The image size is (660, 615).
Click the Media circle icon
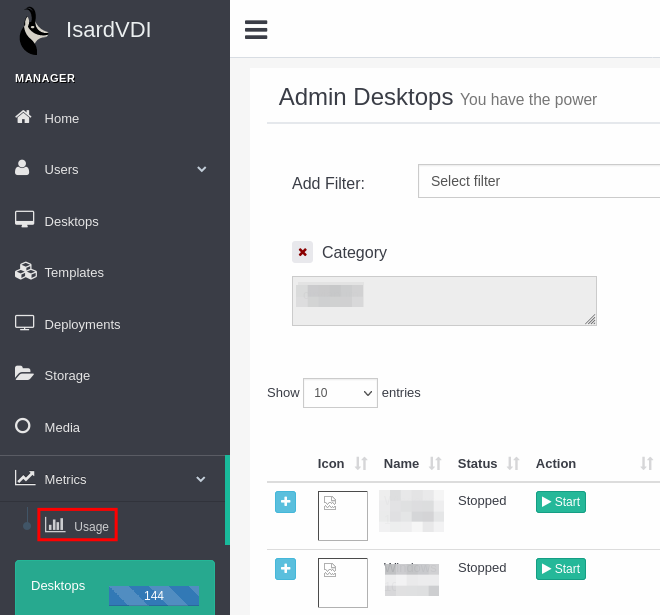(23, 426)
